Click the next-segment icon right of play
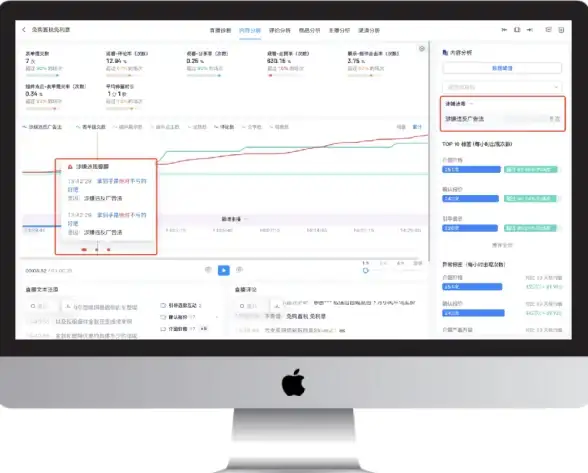Viewport: 588px width, 473px height. coord(239,270)
